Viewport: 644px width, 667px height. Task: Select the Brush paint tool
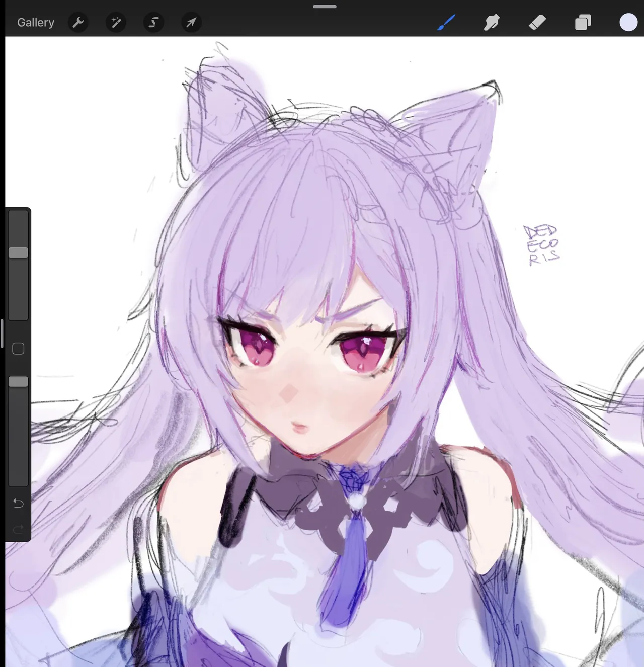446,23
